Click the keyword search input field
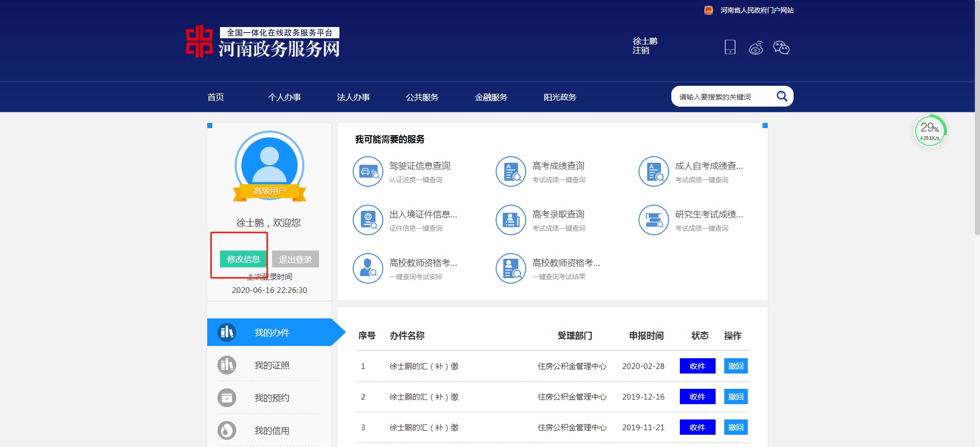Screen dimensions: 980x447 pos(722,97)
